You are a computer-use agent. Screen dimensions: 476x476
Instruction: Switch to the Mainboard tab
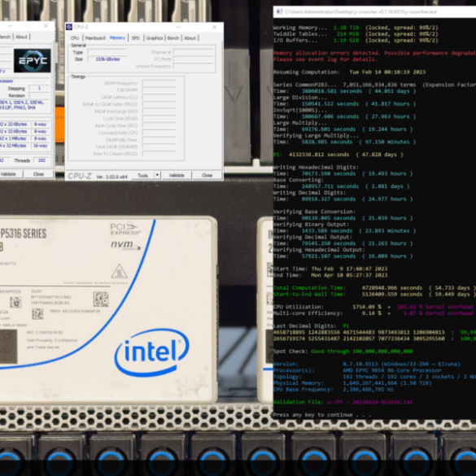tap(95, 38)
